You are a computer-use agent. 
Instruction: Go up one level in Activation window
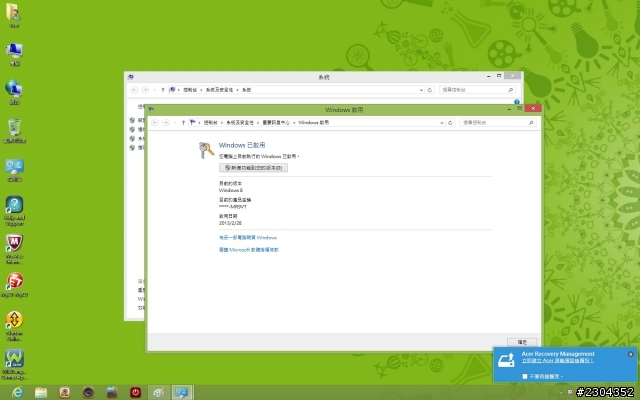[183, 122]
